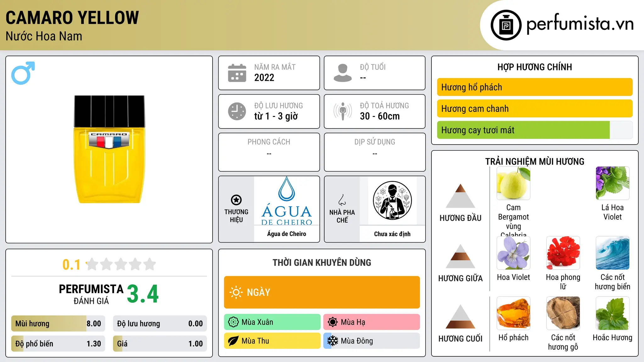Click the Chưa xác định perfumer caption
Viewport: 644px width, 362px height.
pos(392,234)
